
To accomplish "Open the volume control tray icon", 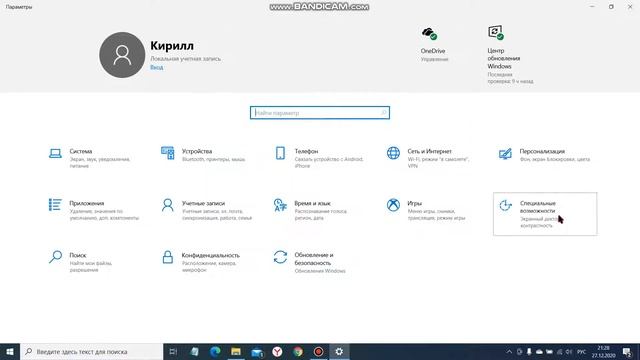I will click(569, 351).
